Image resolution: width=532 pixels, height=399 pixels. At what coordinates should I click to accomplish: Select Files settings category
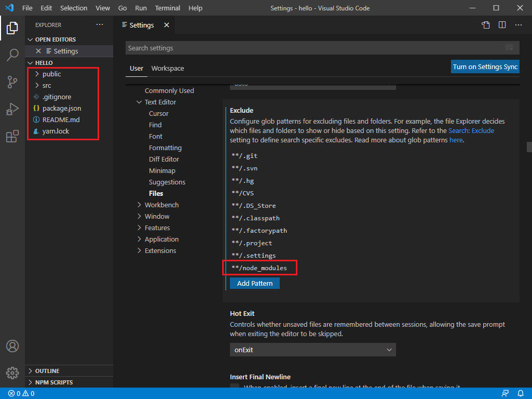(x=156, y=194)
